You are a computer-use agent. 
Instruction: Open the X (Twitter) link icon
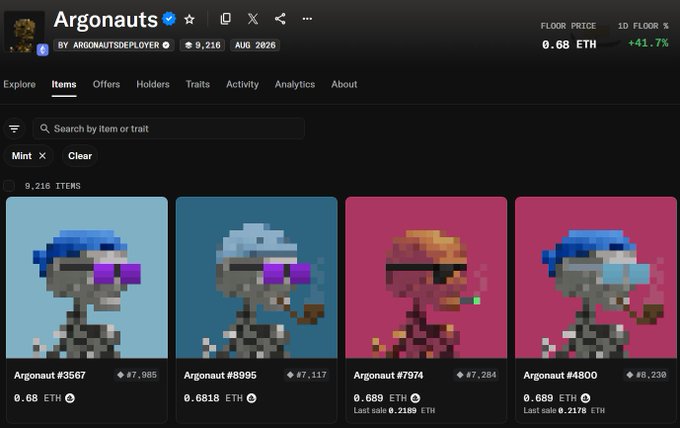point(253,19)
